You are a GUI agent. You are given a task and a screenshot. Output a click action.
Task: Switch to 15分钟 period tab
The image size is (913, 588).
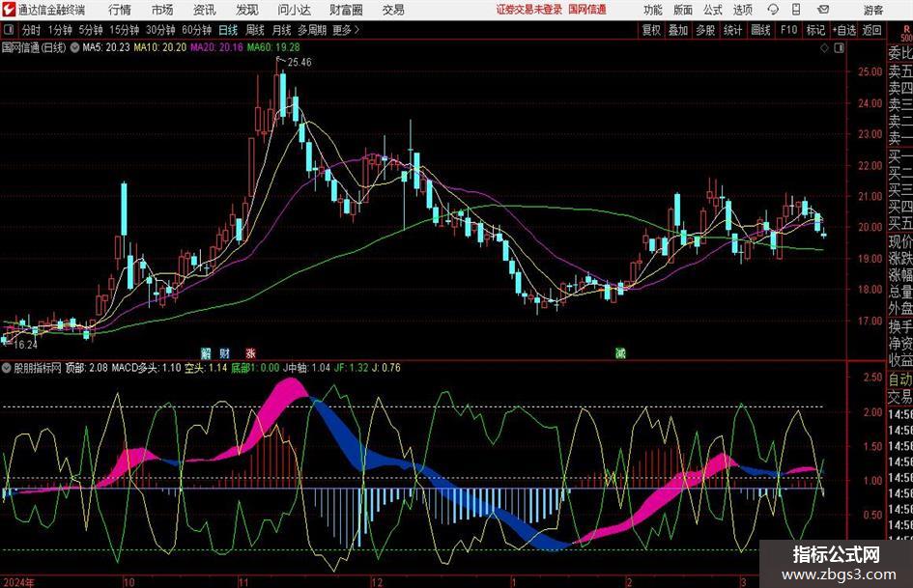(x=125, y=30)
